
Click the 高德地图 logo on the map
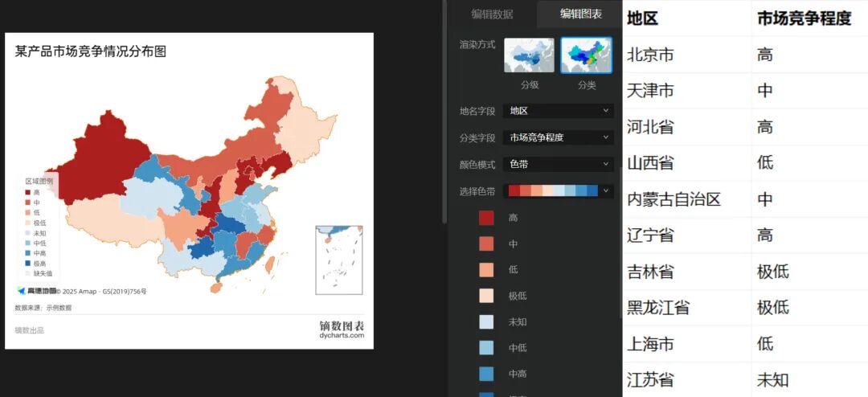[37, 291]
